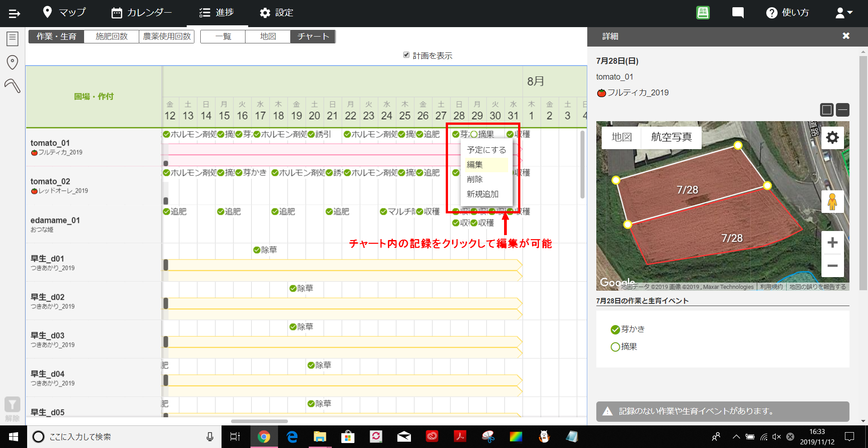Open Task View from the taskbar
The width and height of the screenshot is (868, 448).
click(x=235, y=437)
